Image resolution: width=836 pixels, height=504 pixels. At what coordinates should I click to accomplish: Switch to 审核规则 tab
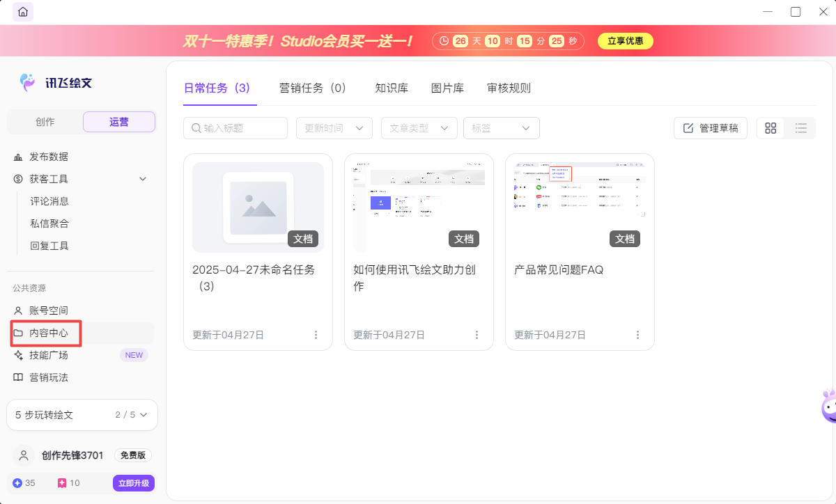click(509, 88)
